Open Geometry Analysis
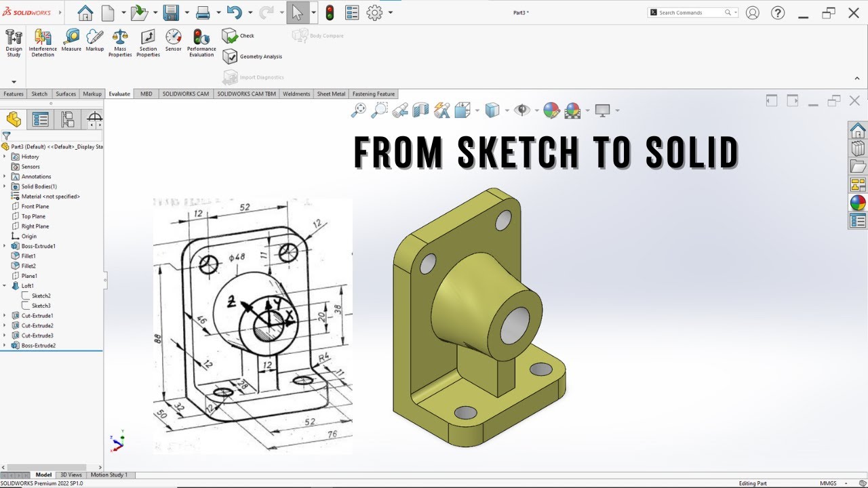The width and height of the screenshot is (868, 488). tap(252, 57)
